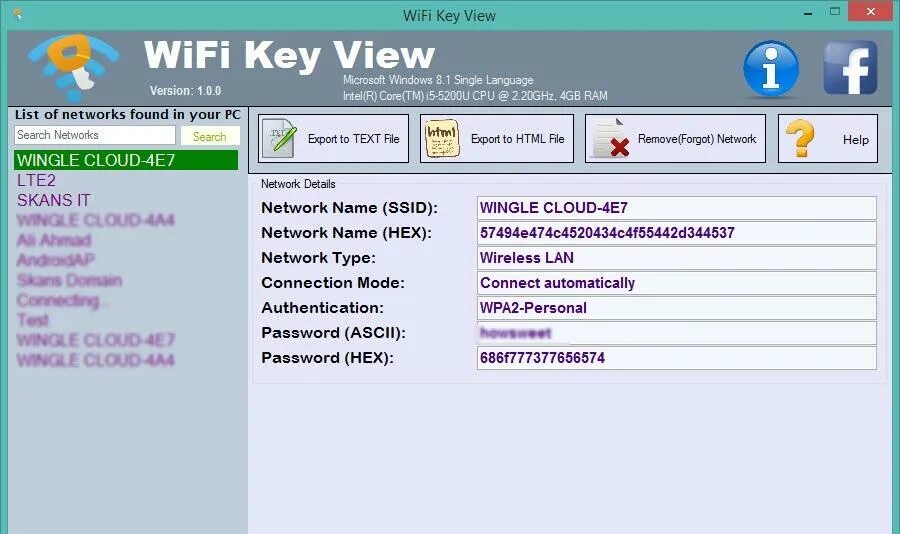Select blurred Skans Domain network entry
This screenshot has width=900, height=534.
69,280
